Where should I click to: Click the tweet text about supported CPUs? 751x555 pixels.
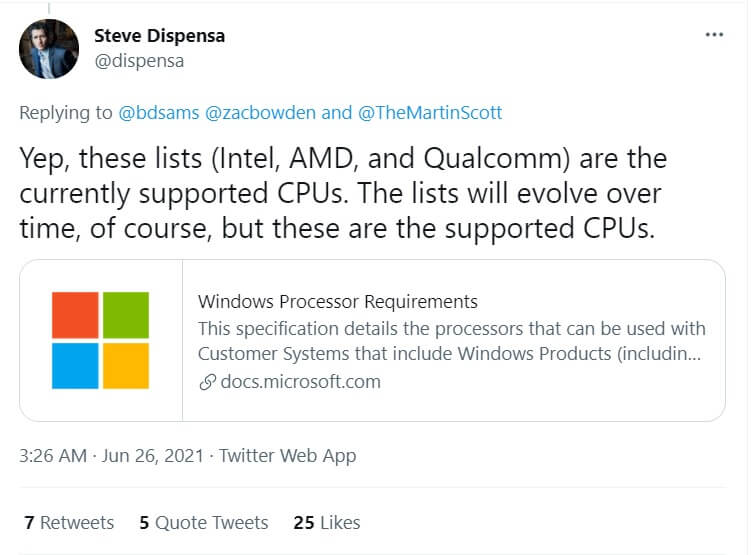[342, 193]
